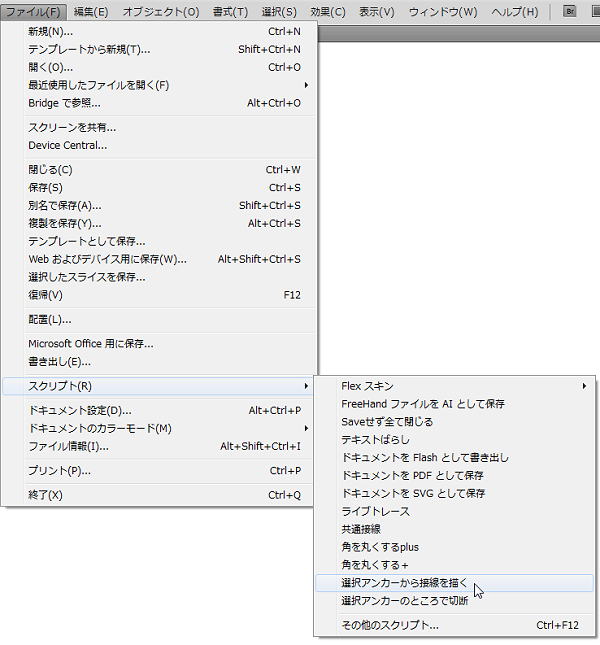Expand the 最近使用したファイルを開く submenu
The width and height of the screenshot is (600, 645).
tap(306, 85)
